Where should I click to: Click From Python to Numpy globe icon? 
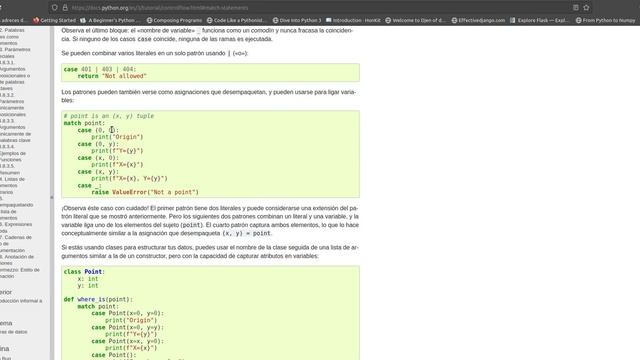coord(578,20)
